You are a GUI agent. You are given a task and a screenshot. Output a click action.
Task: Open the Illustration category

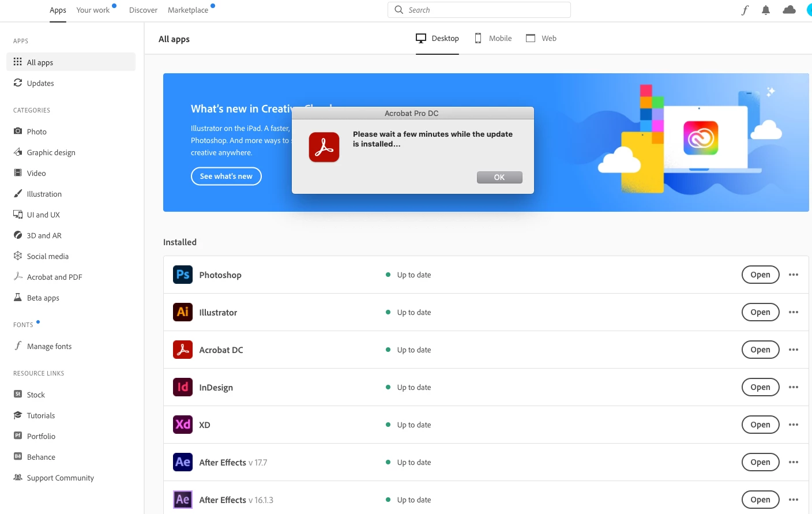point(71,194)
